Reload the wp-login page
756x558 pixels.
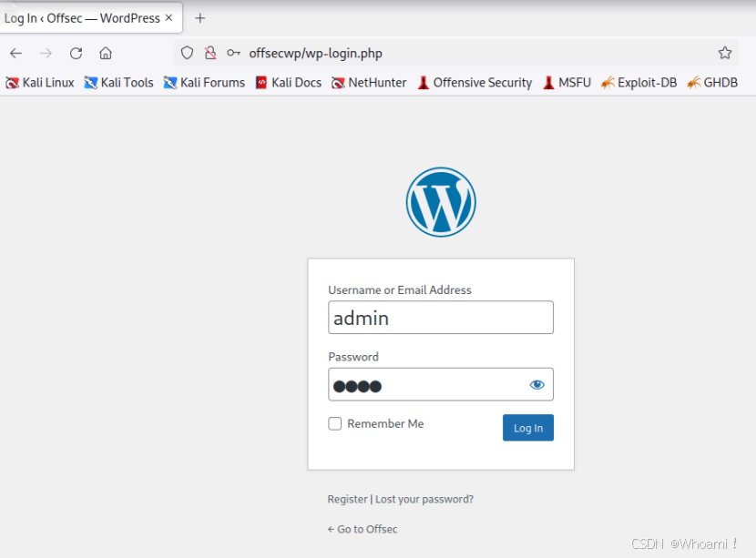76,53
